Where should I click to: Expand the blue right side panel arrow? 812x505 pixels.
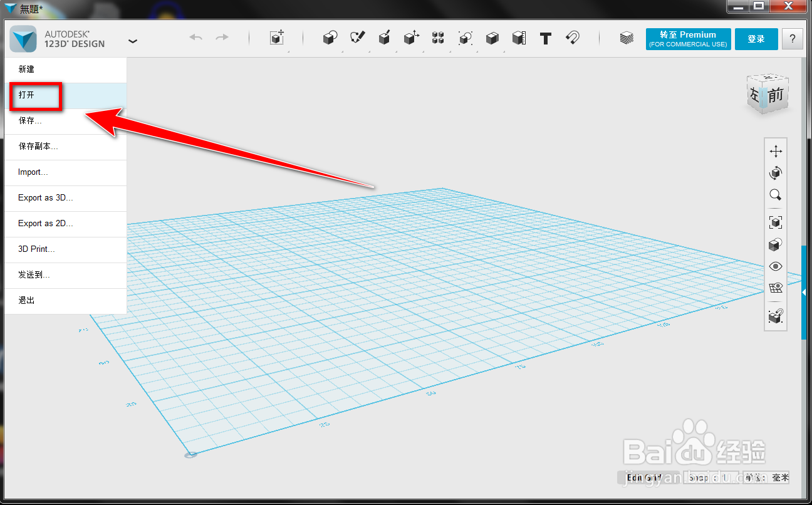804,292
